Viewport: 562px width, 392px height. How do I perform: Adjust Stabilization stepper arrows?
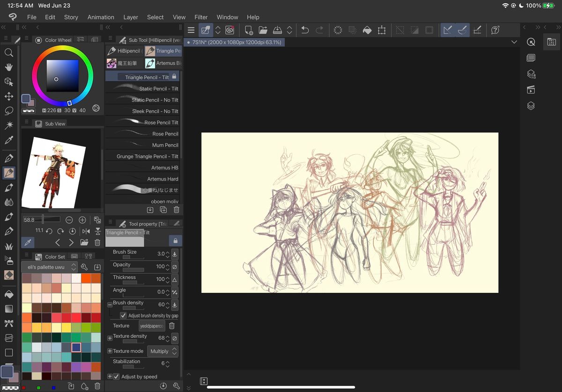pyautogui.click(x=167, y=363)
